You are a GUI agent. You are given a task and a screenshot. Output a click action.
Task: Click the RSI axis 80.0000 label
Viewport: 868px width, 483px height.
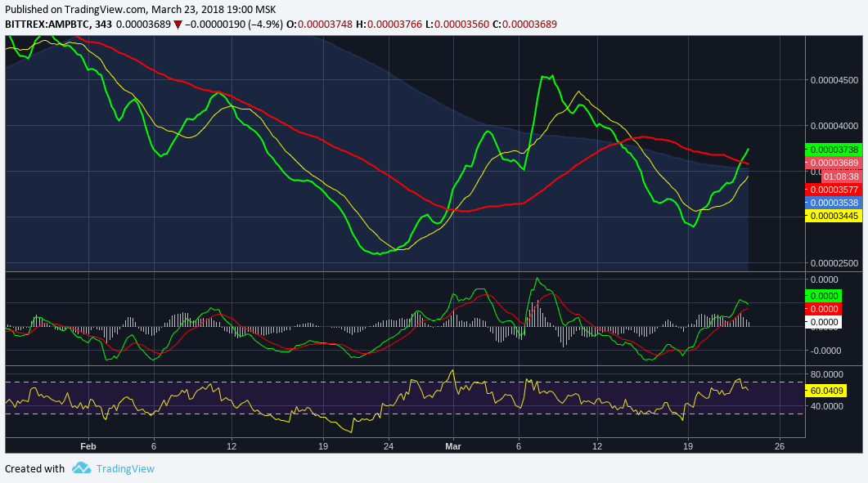click(826, 374)
